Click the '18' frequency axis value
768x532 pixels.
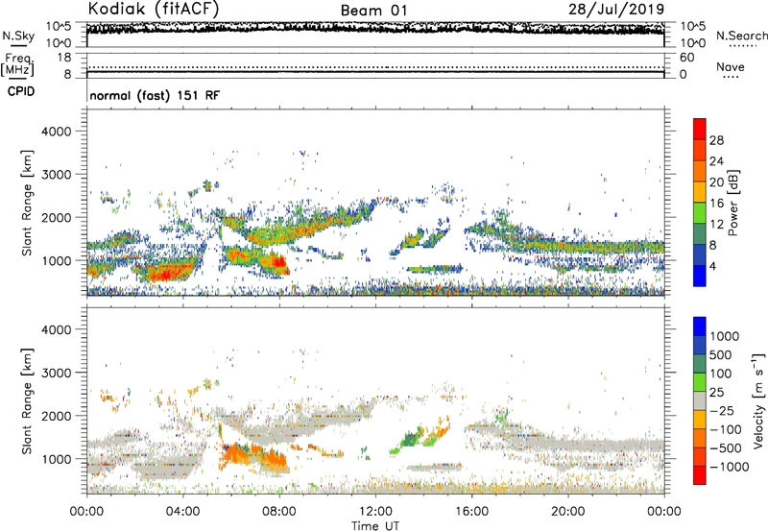(x=64, y=58)
